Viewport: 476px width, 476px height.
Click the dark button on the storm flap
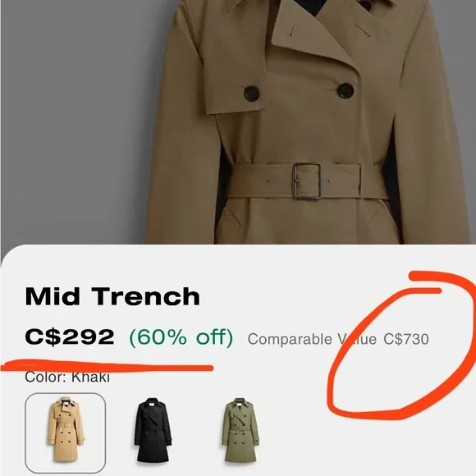coord(252,93)
